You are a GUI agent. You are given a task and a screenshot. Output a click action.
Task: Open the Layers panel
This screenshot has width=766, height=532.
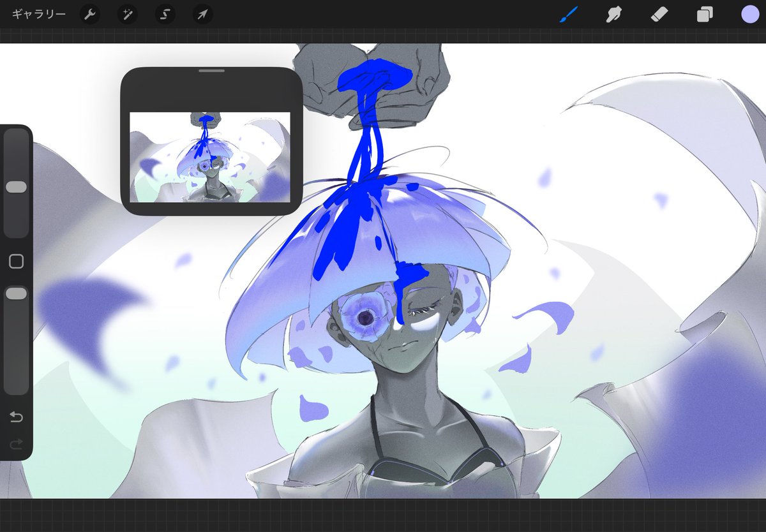coord(705,14)
